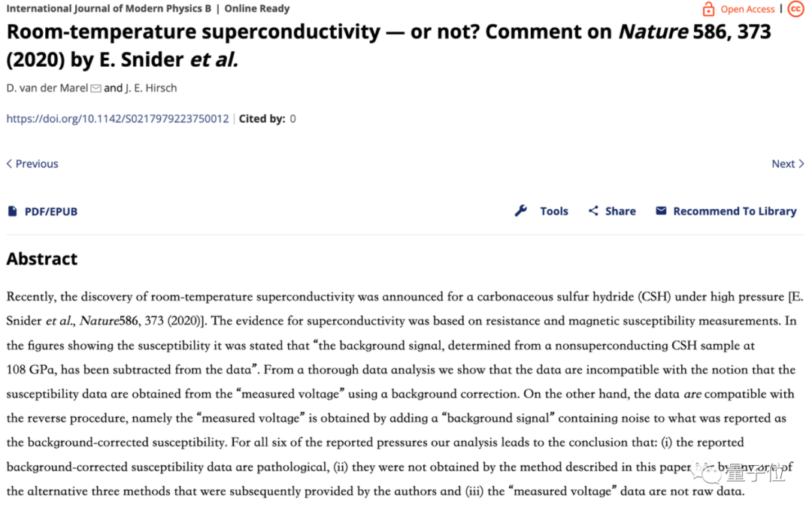Image resolution: width=812 pixels, height=508 pixels.
Task: Click the left chevron beside Previous
Action: pos(9,164)
